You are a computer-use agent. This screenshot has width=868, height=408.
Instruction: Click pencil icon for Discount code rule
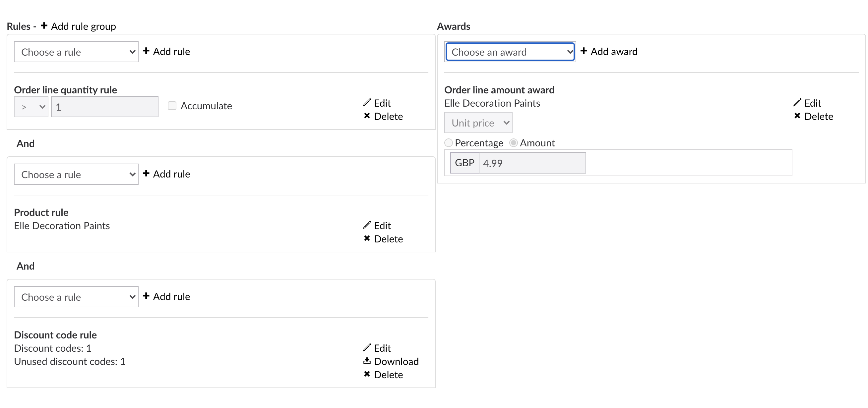(x=367, y=347)
